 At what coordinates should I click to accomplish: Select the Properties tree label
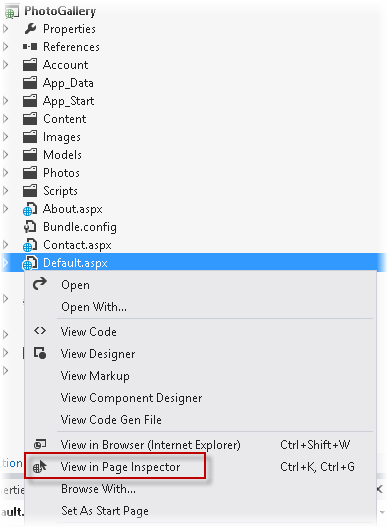69,29
